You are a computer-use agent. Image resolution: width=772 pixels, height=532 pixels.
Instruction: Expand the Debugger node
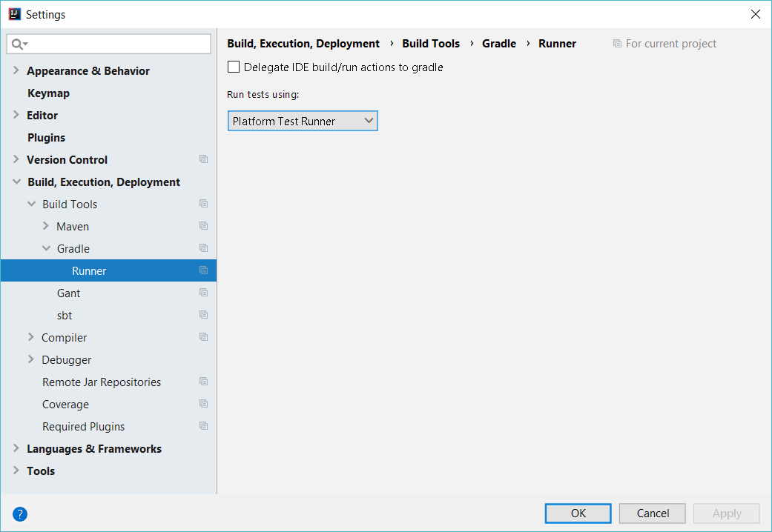31,359
